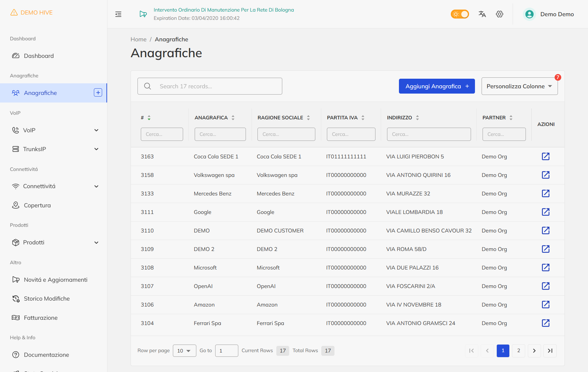This screenshot has height=372, width=588.
Task: Sort table by Anagrafica column
Action: click(233, 118)
